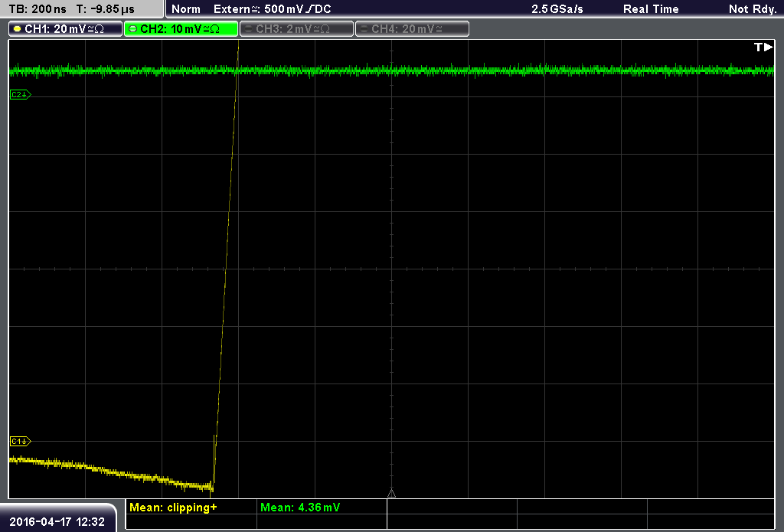Click the 2016-04-17 12:32 date stamp
784x532 pixels.
click(x=57, y=522)
